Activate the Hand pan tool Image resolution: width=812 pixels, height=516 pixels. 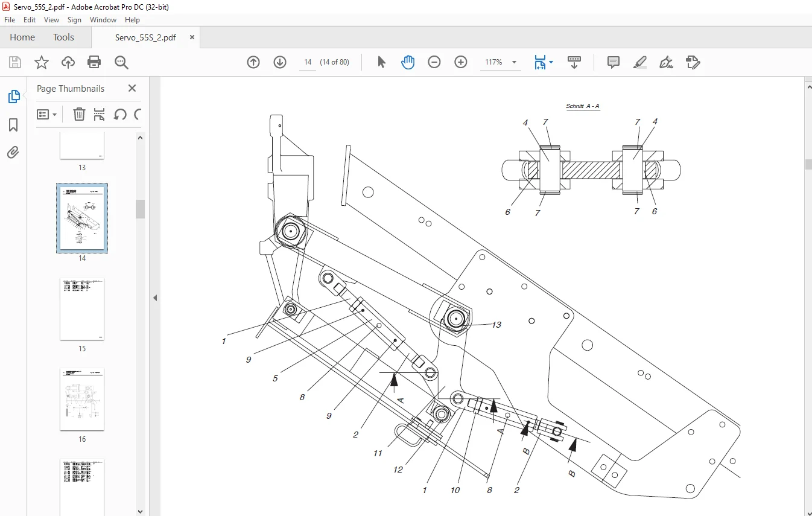coord(408,62)
